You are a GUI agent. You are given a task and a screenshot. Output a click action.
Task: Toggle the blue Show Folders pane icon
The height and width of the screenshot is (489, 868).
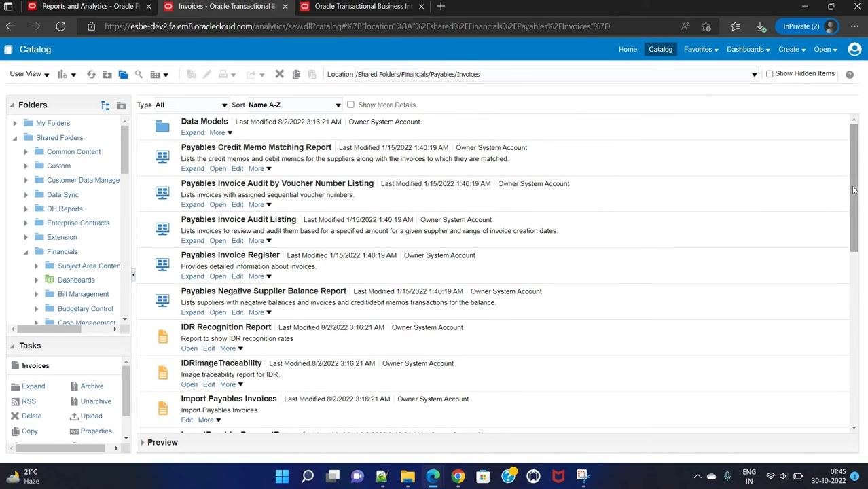coord(123,74)
